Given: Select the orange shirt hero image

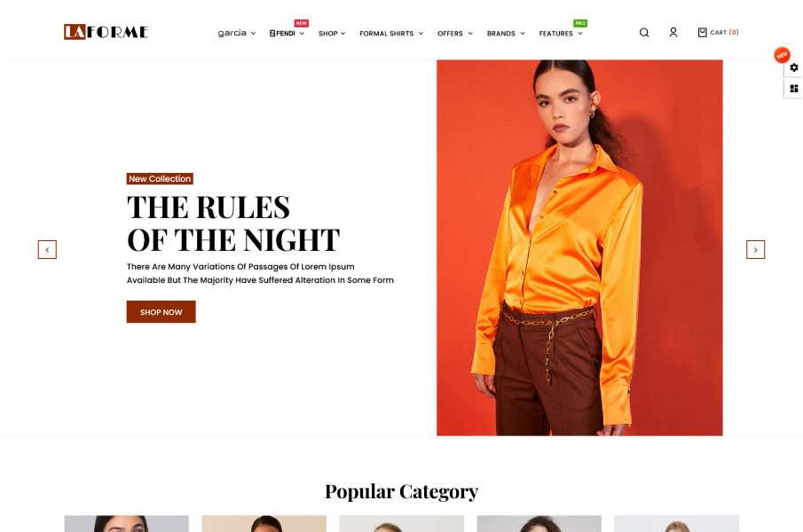Looking at the screenshot, I should [x=579, y=247].
